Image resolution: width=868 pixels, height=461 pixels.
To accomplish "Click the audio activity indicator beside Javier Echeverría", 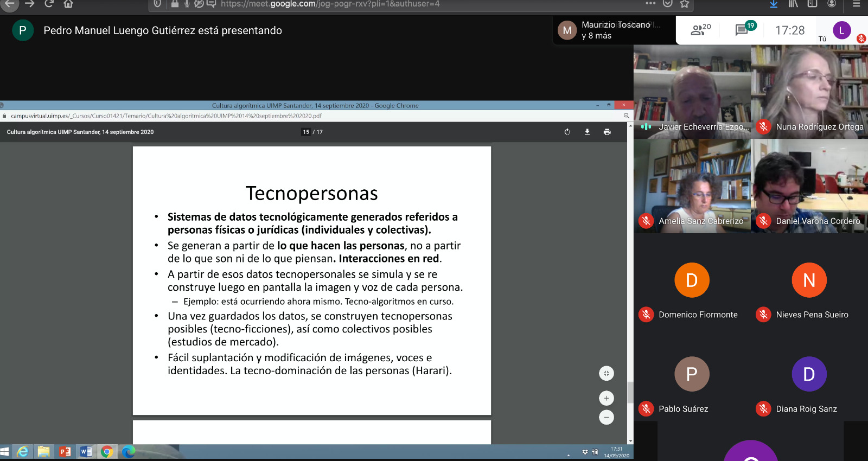I will click(646, 127).
